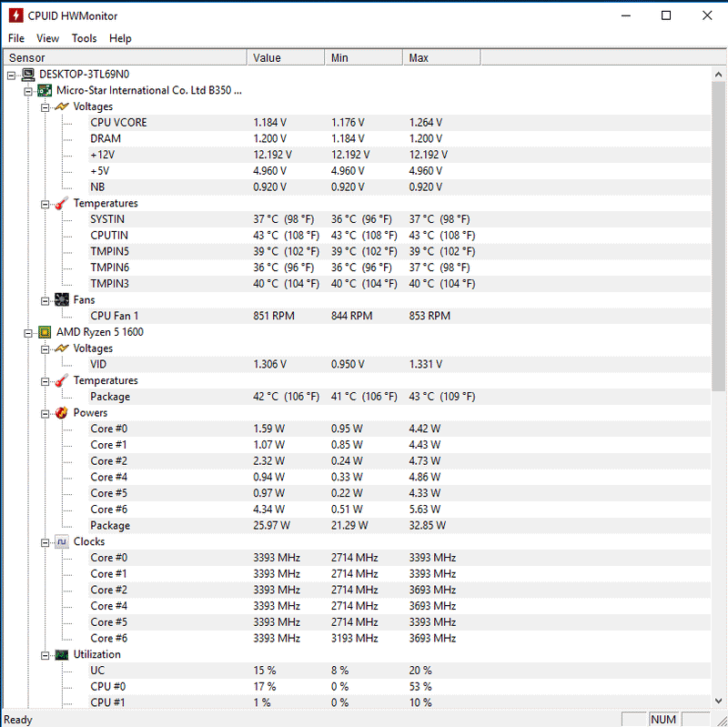
Task: Click the motherboard icon beside Micro-Star International
Action: point(45,90)
